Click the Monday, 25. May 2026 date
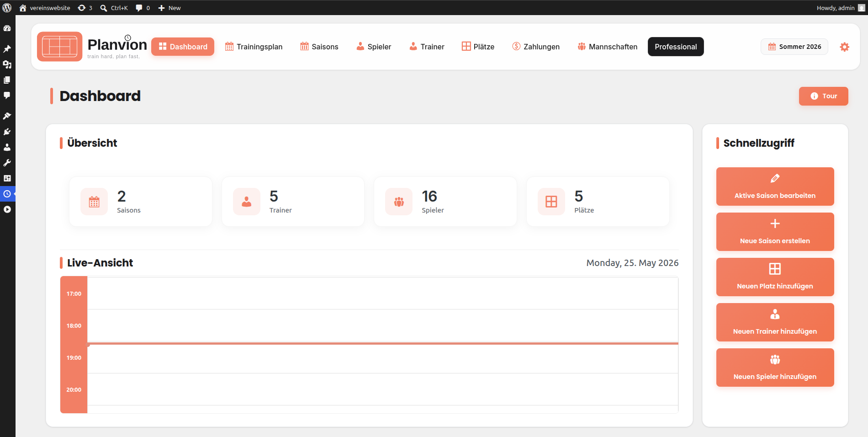 click(632, 263)
